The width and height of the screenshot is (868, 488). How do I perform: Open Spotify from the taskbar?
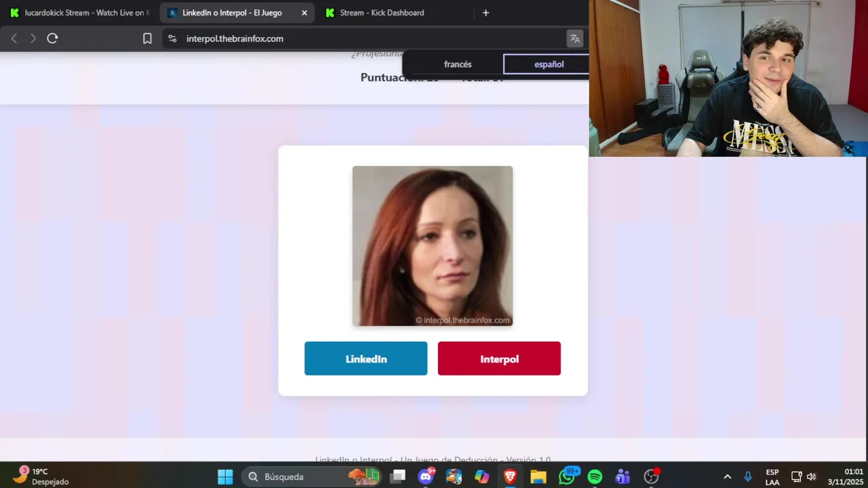click(x=595, y=476)
